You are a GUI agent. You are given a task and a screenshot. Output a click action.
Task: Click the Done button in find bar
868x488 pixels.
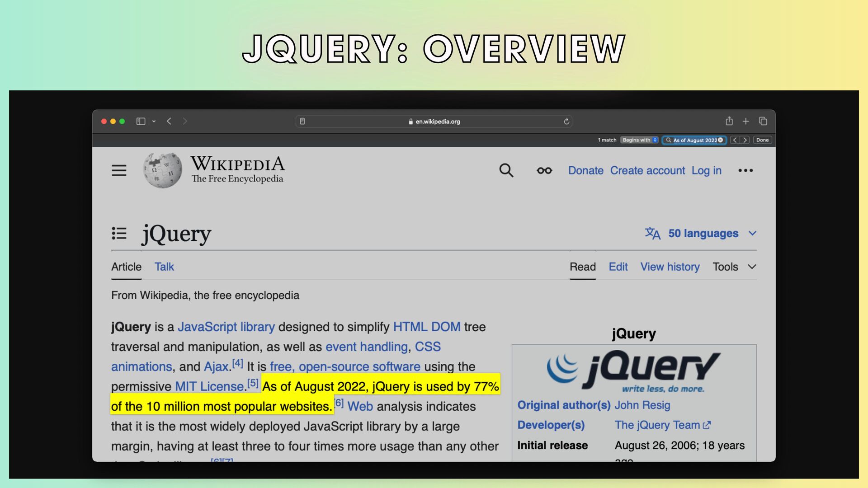click(x=762, y=140)
